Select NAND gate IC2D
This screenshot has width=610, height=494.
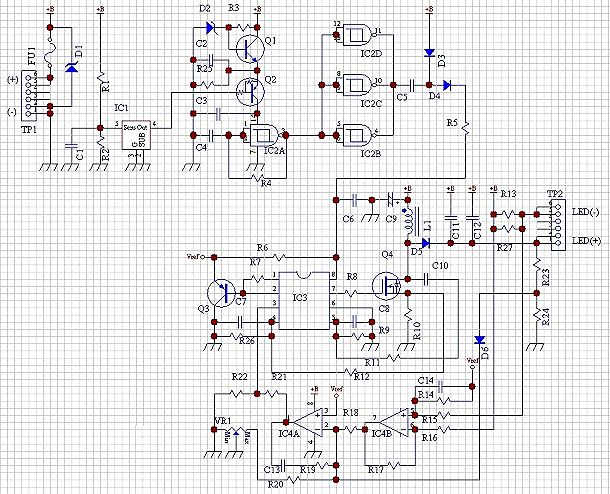pyautogui.click(x=357, y=35)
